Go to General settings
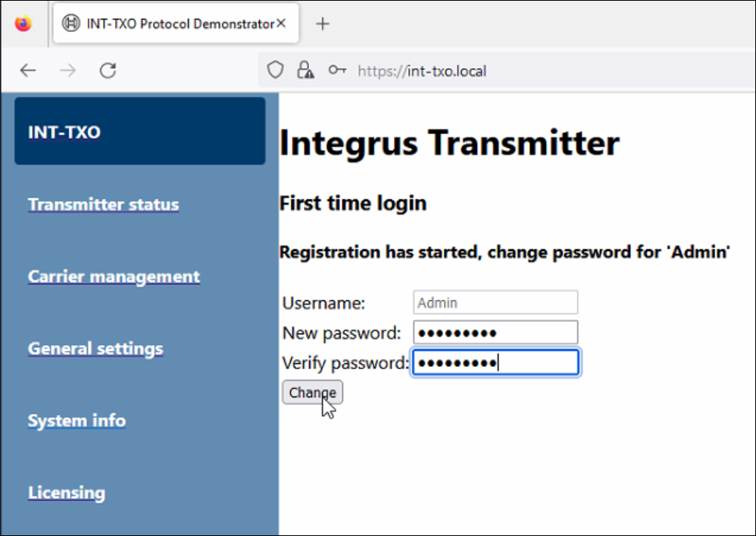This screenshot has height=536, width=756. (95, 348)
